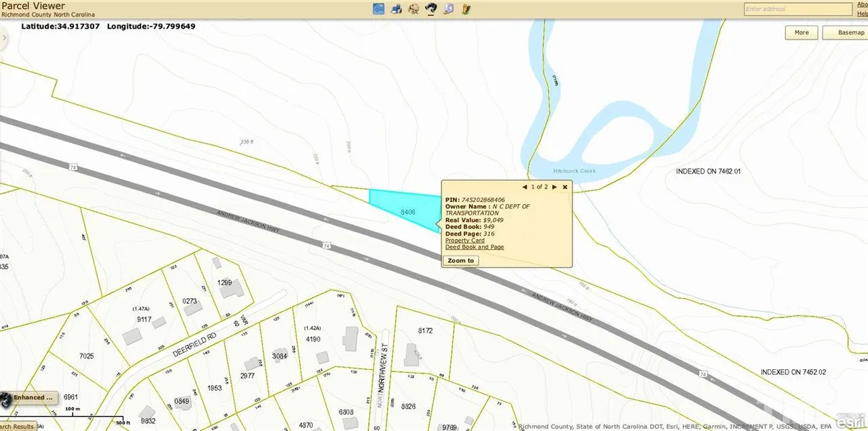Click the binoculars search icon in toolbar

(x=431, y=9)
